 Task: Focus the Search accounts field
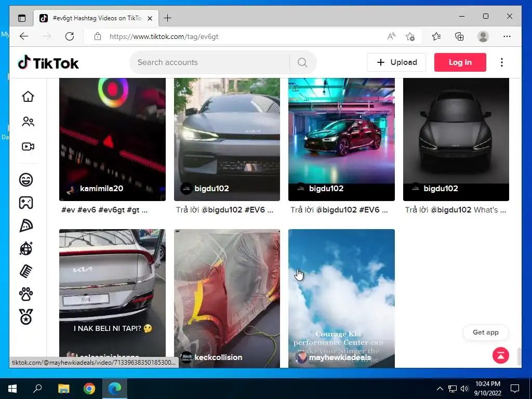click(210, 62)
